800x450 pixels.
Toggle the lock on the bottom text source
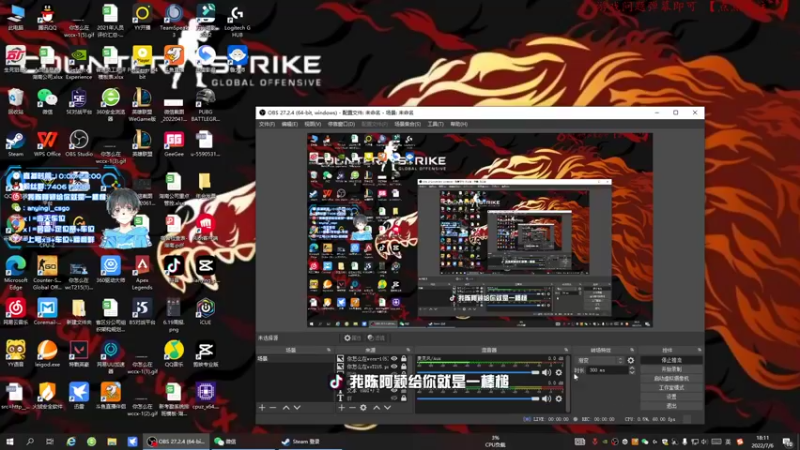tap(404, 398)
